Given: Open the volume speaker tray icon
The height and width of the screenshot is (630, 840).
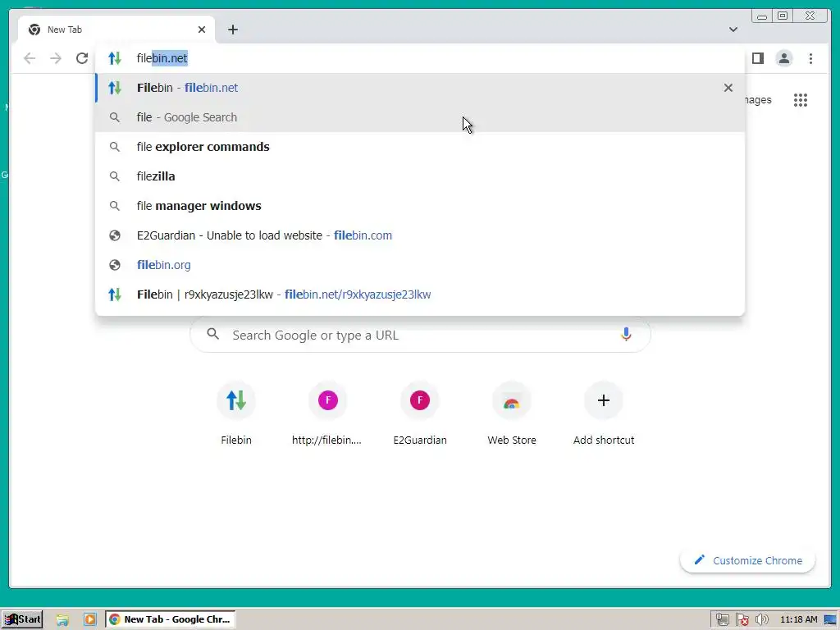Looking at the screenshot, I should (x=761, y=620).
